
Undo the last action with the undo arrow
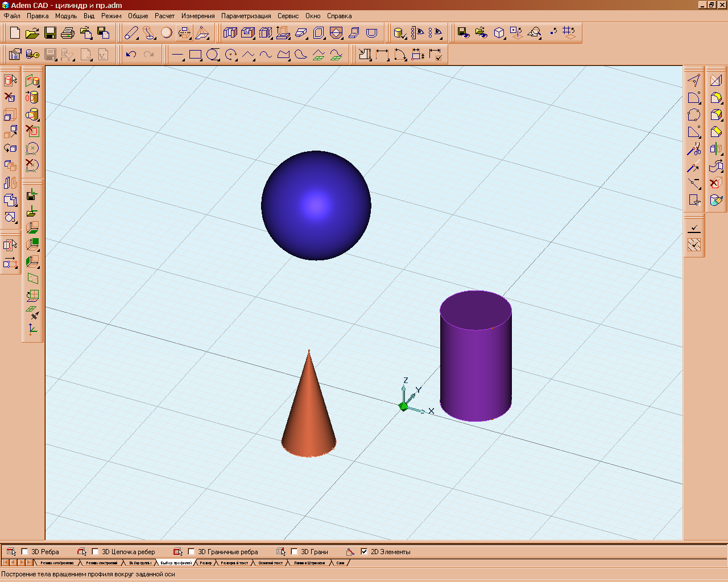pos(131,55)
